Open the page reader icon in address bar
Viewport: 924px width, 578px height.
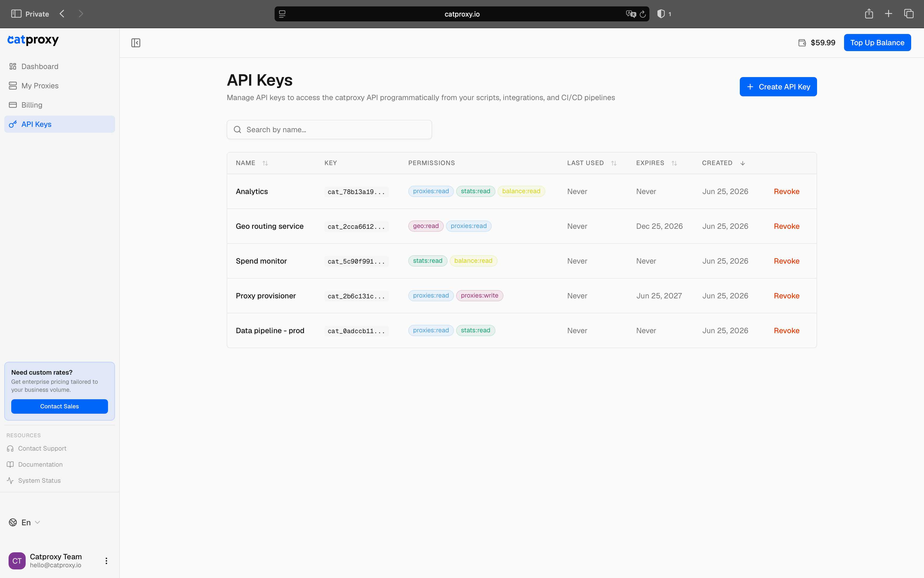(282, 14)
